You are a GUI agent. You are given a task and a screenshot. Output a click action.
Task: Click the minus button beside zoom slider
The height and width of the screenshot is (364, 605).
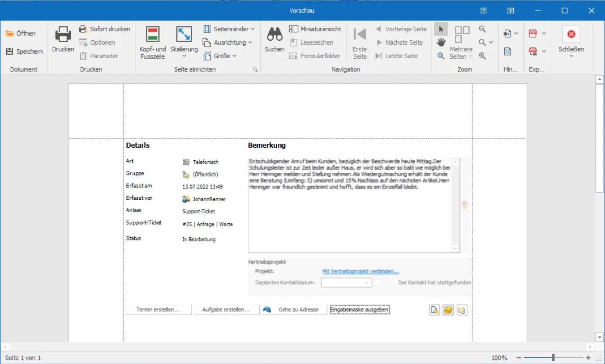tap(519, 358)
